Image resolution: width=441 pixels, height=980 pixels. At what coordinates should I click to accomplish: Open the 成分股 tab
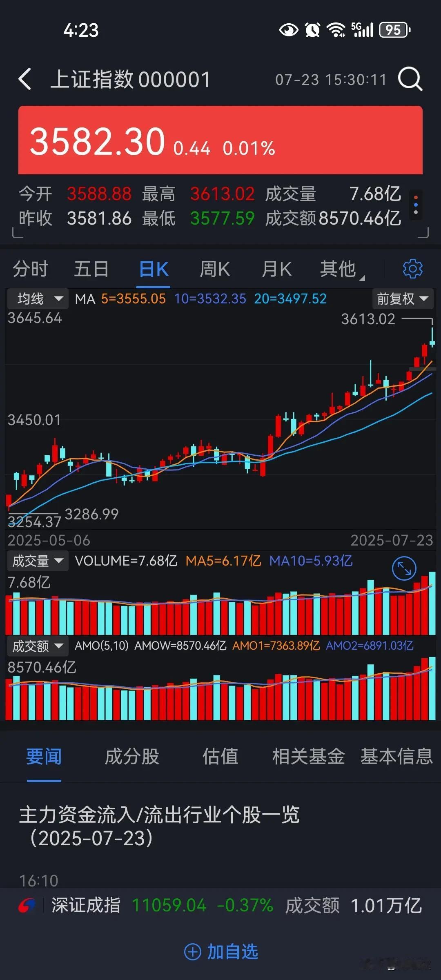132,757
